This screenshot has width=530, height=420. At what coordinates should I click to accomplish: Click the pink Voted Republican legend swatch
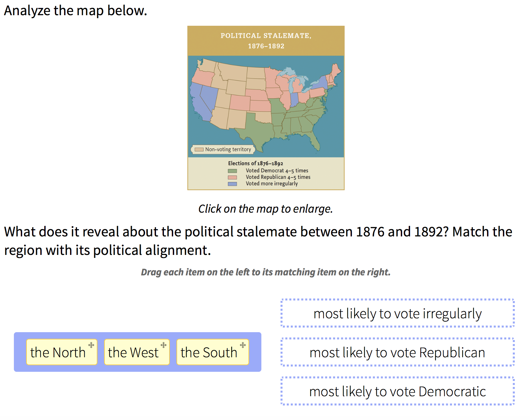(232, 177)
